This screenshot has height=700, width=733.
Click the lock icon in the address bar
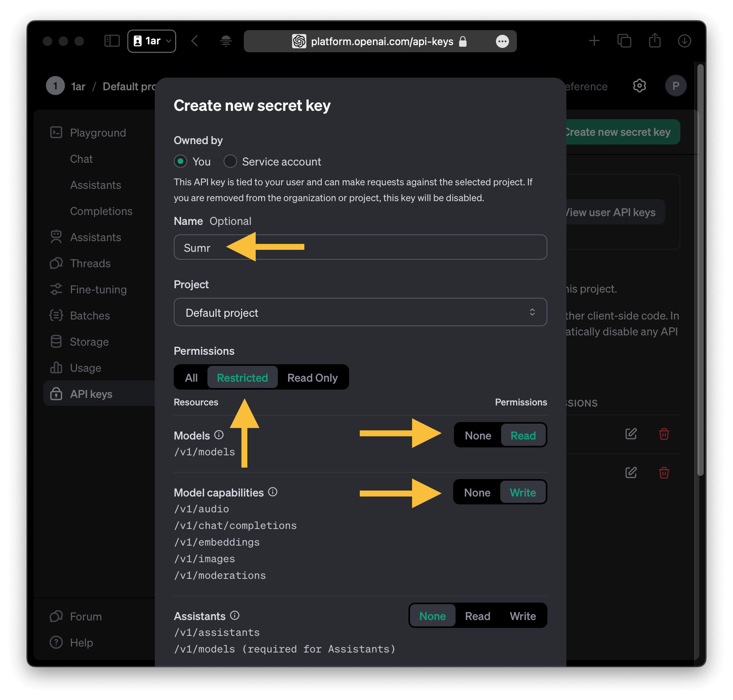click(x=463, y=41)
